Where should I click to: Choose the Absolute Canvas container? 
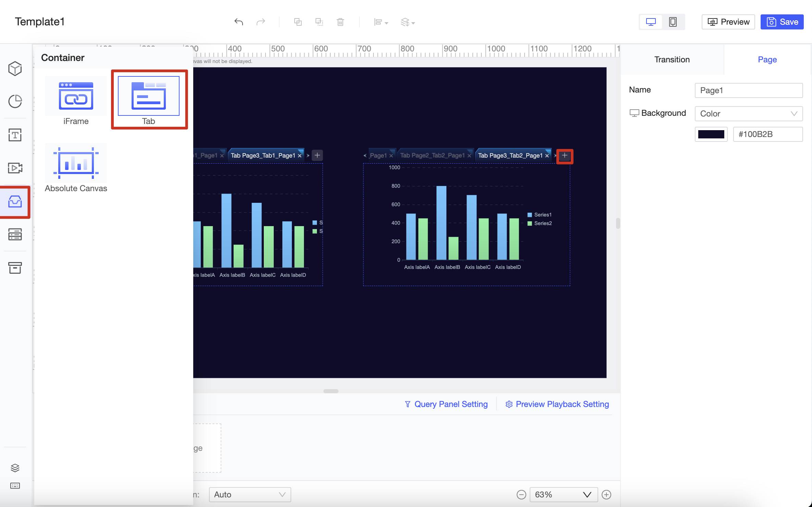pyautogui.click(x=76, y=164)
